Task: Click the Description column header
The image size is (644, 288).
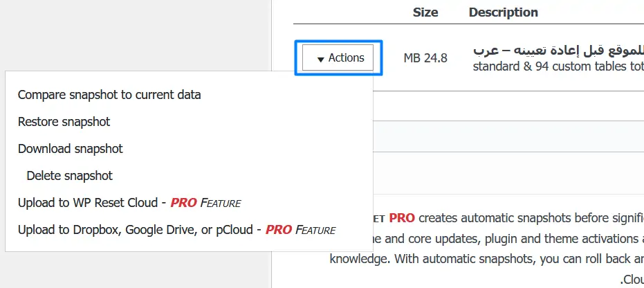Action: (x=503, y=12)
